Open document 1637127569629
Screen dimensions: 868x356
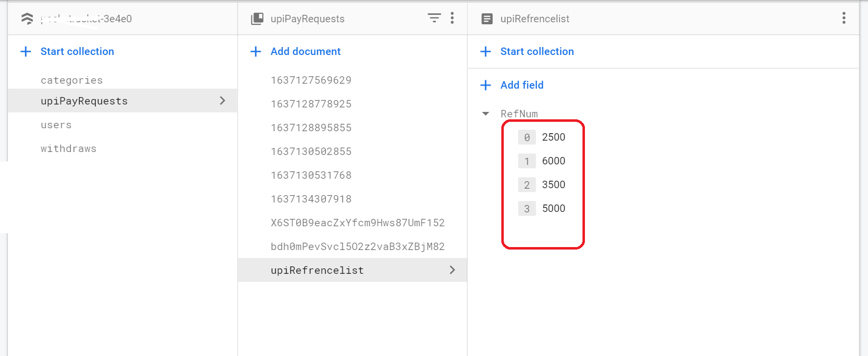311,80
